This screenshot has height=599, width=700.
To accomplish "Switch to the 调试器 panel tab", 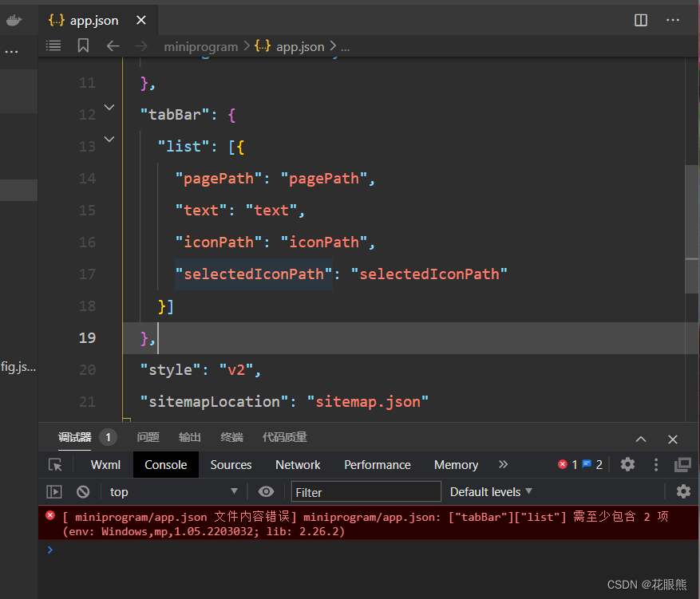I will (74, 437).
